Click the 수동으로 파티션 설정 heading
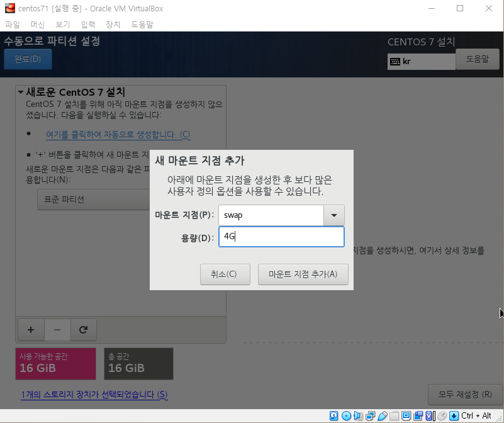The height and width of the screenshot is (423, 504). click(52, 41)
